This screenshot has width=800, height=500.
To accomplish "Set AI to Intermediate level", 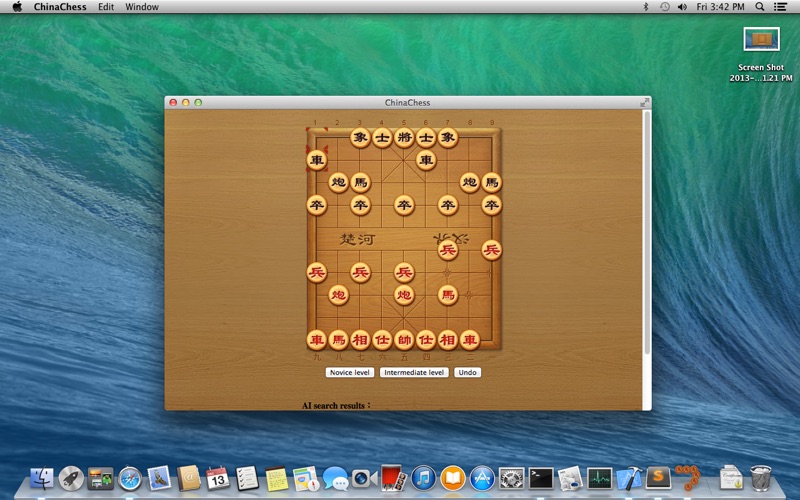I will pyautogui.click(x=414, y=372).
